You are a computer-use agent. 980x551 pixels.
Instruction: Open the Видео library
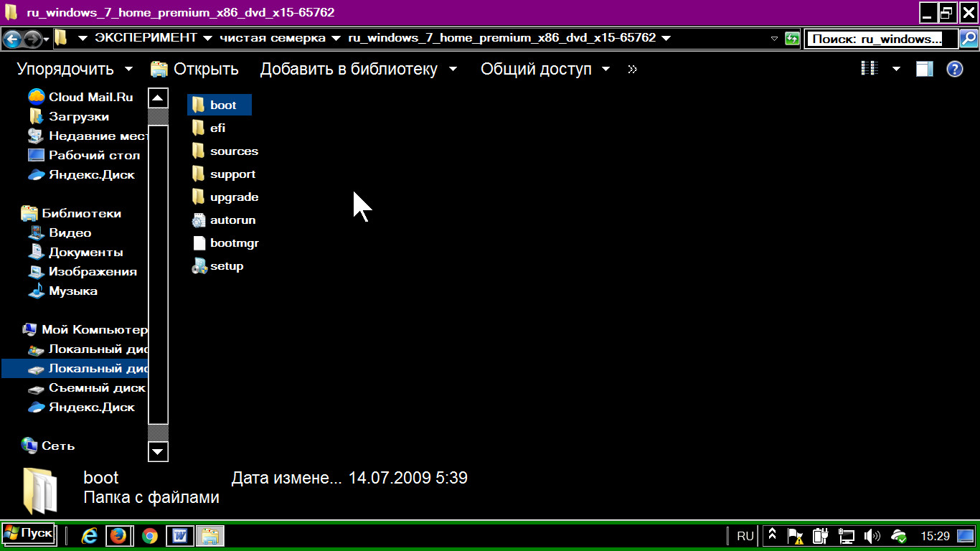tap(60, 232)
